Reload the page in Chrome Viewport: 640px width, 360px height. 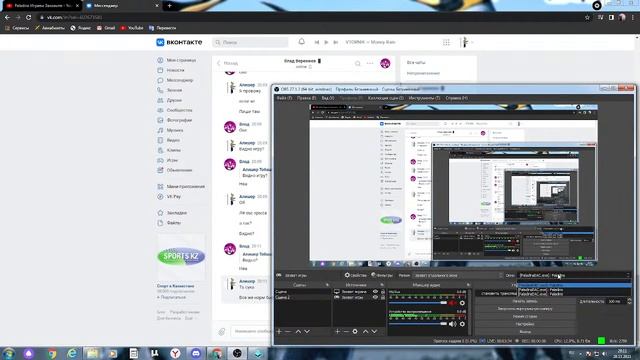click(x=29, y=18)
